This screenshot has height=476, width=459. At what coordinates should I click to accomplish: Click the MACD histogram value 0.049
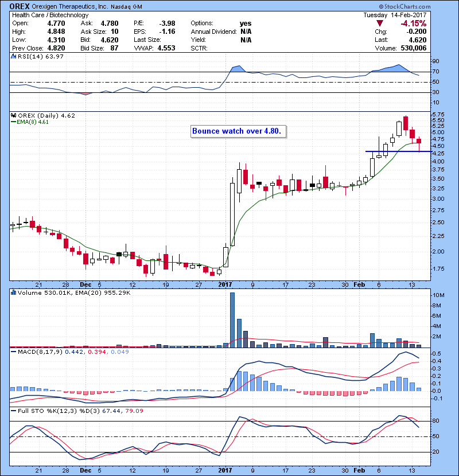tap(120, 352)
